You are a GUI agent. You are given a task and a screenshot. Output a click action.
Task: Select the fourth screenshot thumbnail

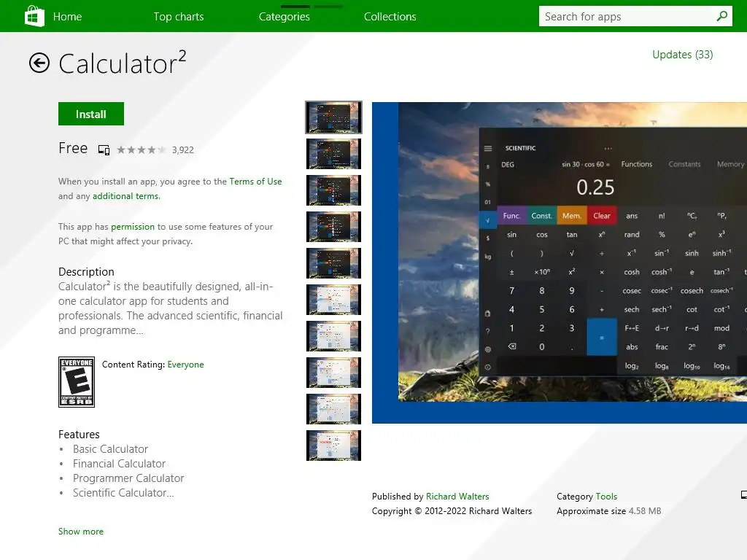[x=333, y=227]
